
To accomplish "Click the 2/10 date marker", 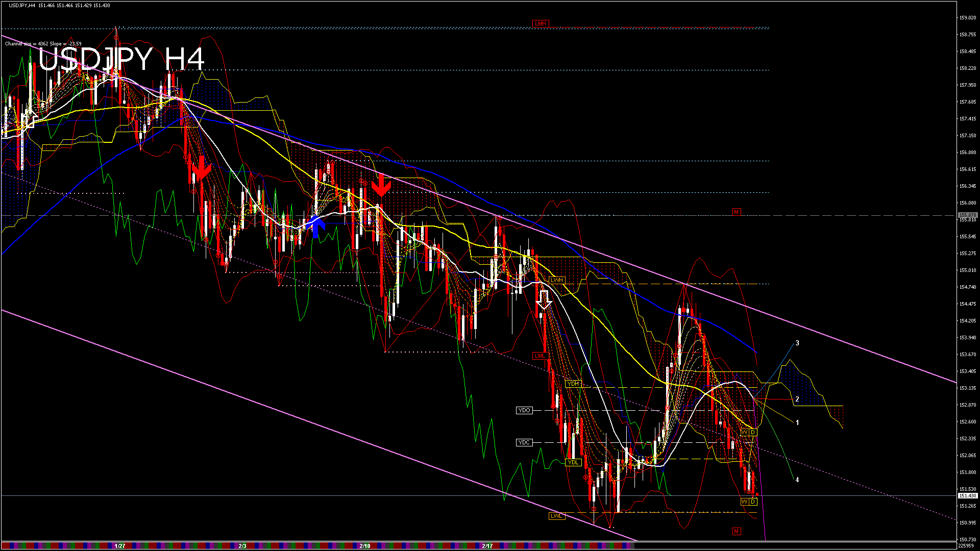I will 365,546.
